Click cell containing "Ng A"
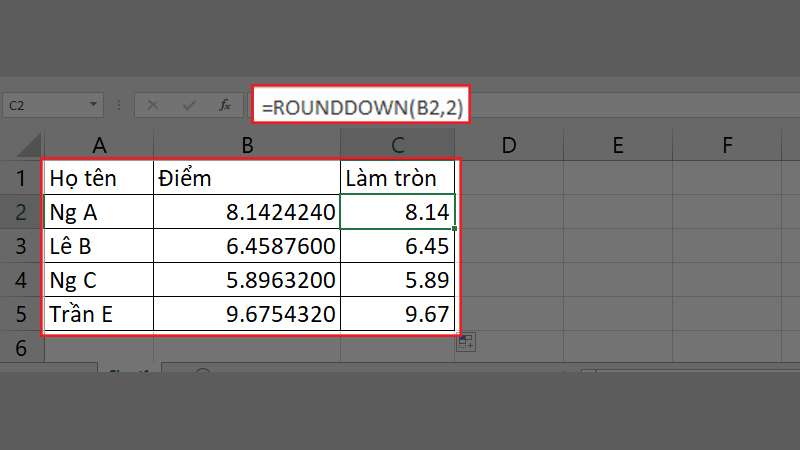Image resolution: width=800 pixels, height=450 pixels. click(99, 212)
